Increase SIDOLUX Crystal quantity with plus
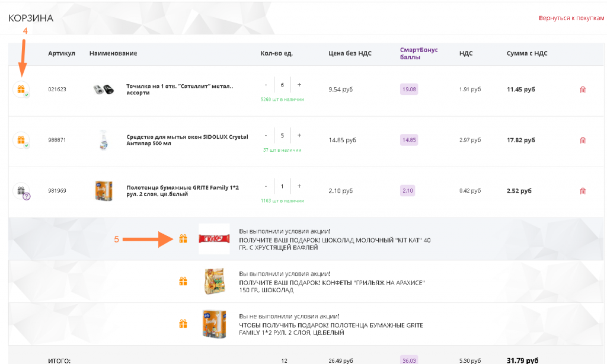Image resolution: width=607 pixels, height=364 pixels. (x=299, y=136)
